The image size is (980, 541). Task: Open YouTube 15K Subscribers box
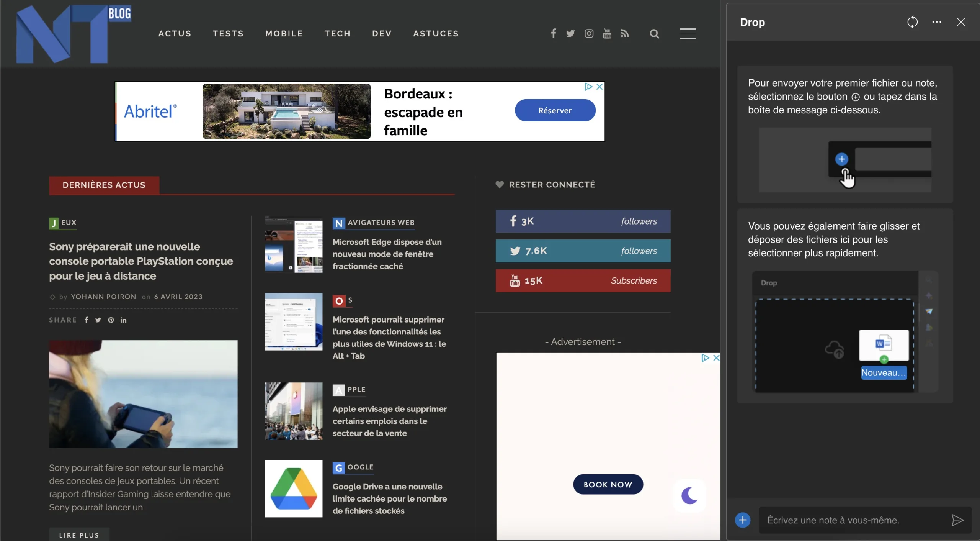[x=583, y=280]
